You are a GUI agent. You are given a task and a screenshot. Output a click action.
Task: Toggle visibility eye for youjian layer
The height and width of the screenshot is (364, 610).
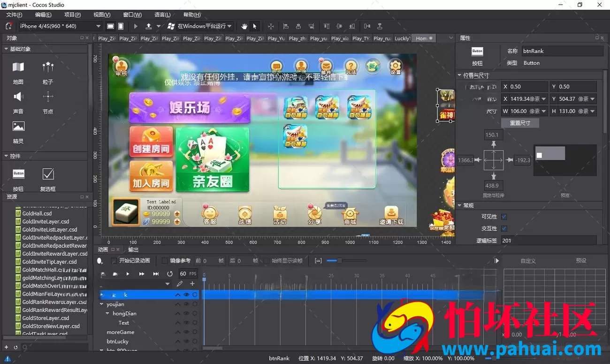186,304
